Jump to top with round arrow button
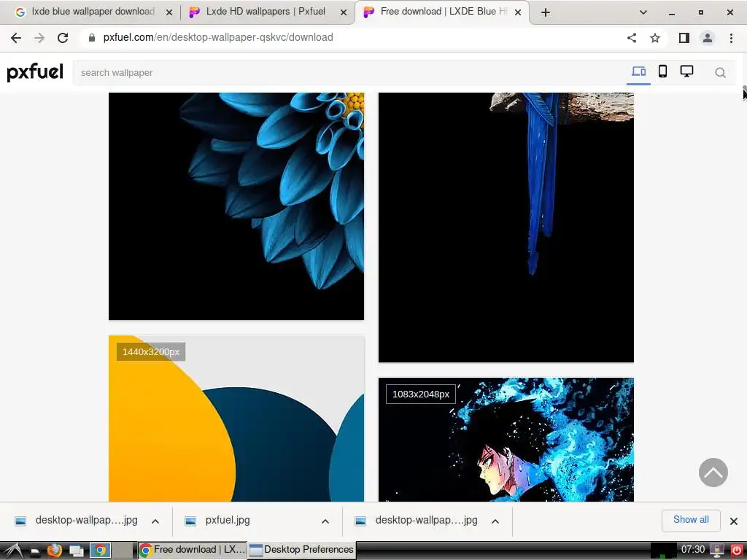The image size is (747, 560). click(713, 472)
